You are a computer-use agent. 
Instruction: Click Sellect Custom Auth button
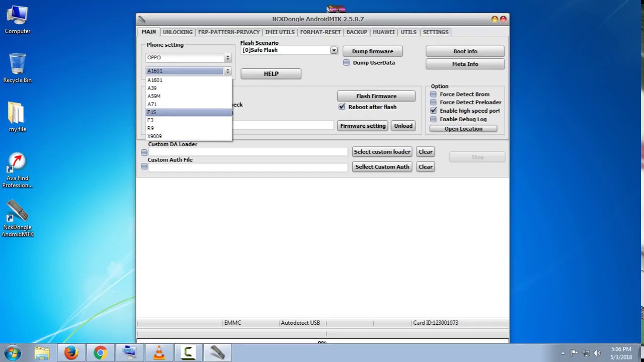(x=382, y=167)
